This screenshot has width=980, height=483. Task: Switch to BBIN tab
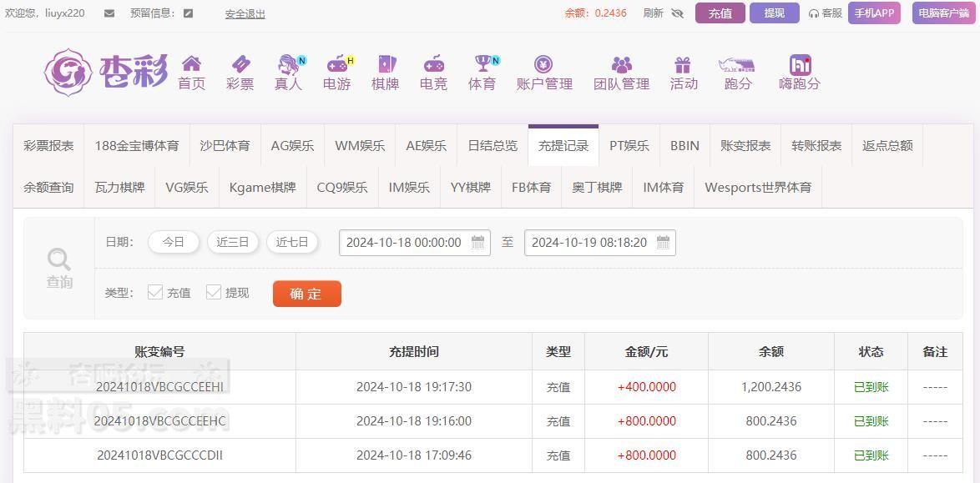(685, 146)
